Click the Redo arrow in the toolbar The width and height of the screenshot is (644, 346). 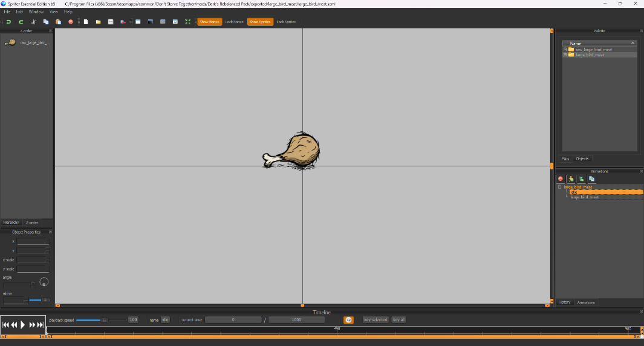click(x=21, y=22)
